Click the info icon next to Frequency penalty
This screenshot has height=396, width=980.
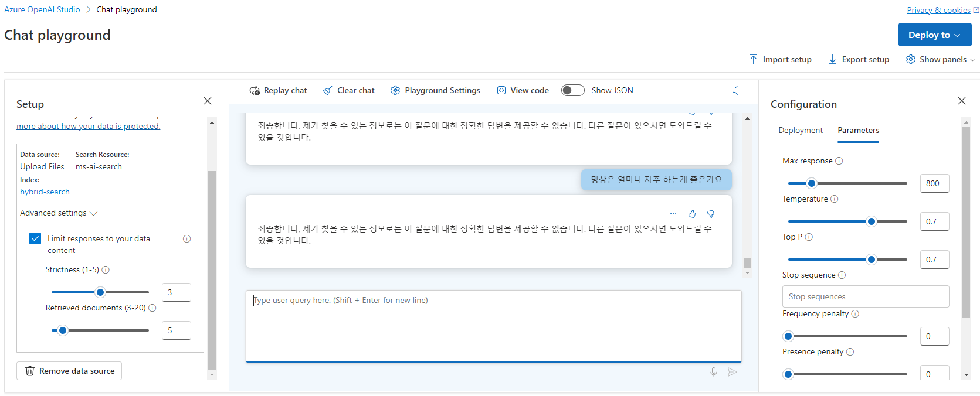pyautogui.click(x=855, y=313)
